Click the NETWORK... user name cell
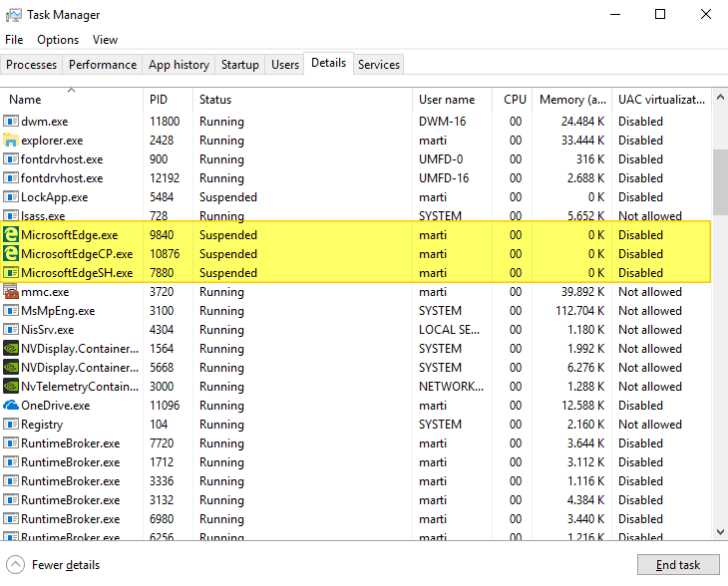This screenshot has width=728, height=586. 451,387
